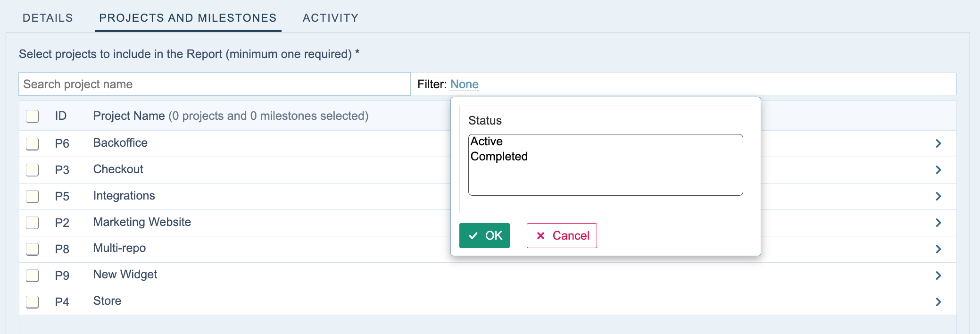Select the P3 Checkout project checkbox
Image resolution: width=980 pixels, height=334 pixels.
click(33, 170)
